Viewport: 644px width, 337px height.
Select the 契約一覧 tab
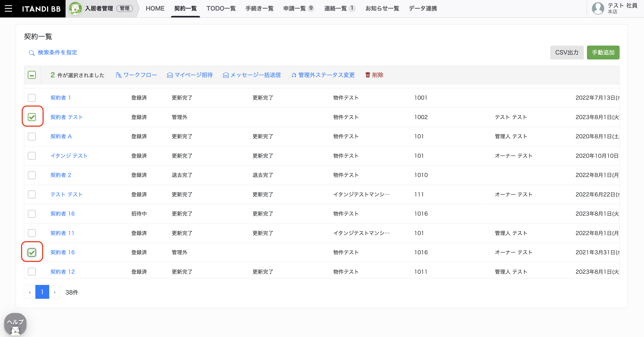pyautogui.click(x=186, y=8)
